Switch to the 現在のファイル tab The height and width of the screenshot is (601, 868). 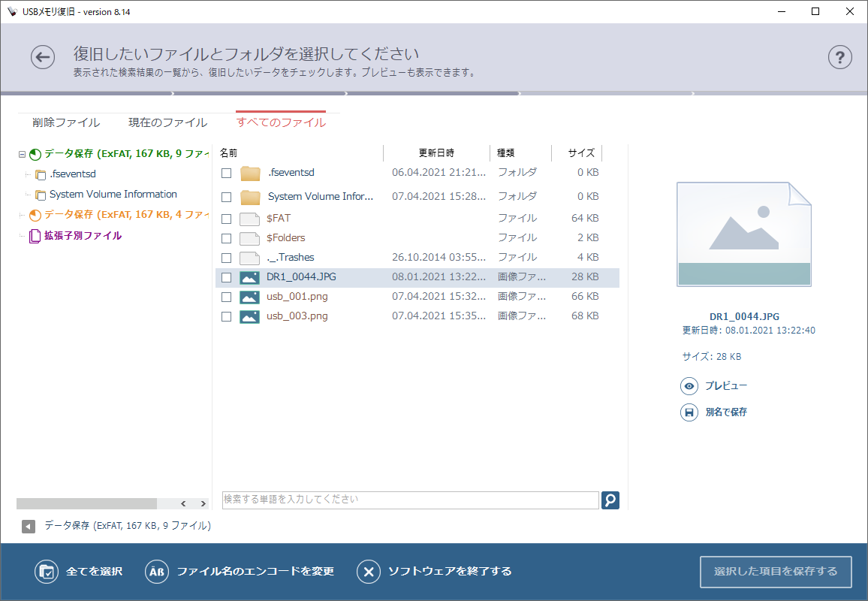(167, 122)
